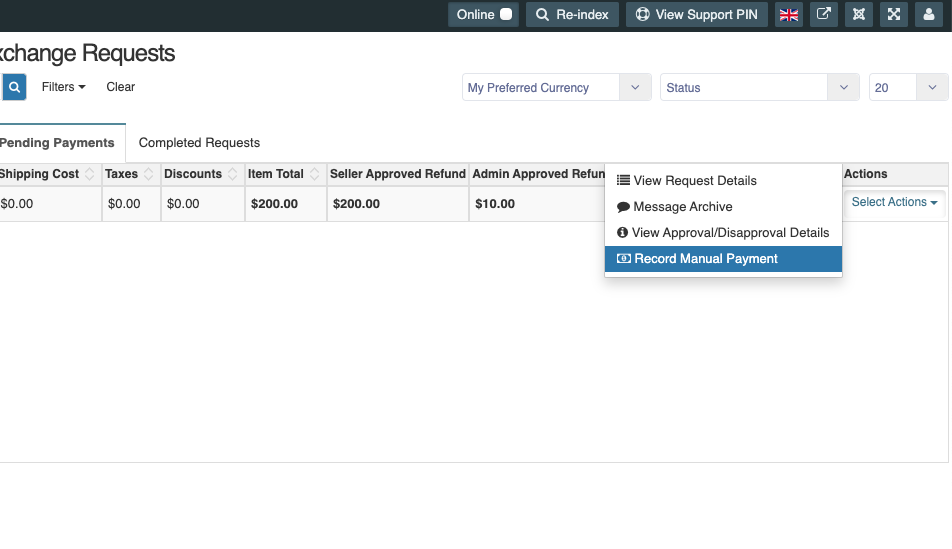The image size is (952, 549).
Task: Expand the Filters dropdown
Action: [x=63, y=87]
